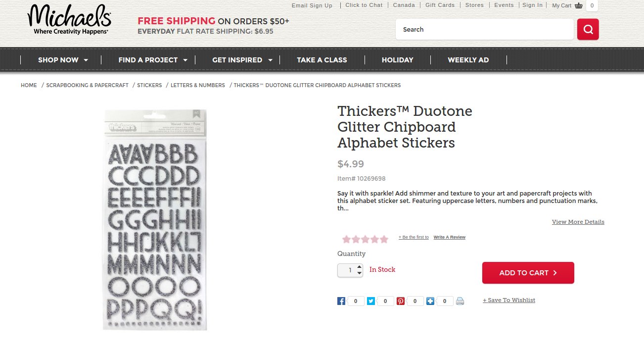Open View More Details for the stickers

(578, 222)
